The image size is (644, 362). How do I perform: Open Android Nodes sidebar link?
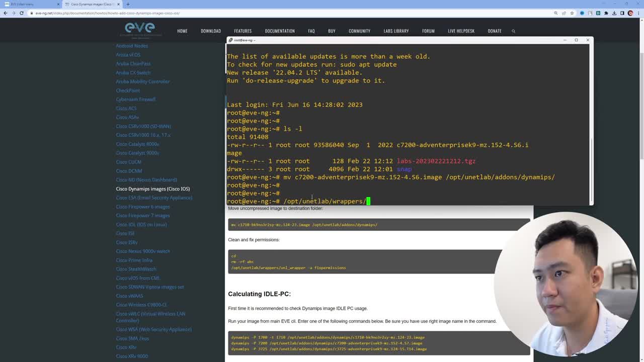pyautogui.click(x=132, y=46)
